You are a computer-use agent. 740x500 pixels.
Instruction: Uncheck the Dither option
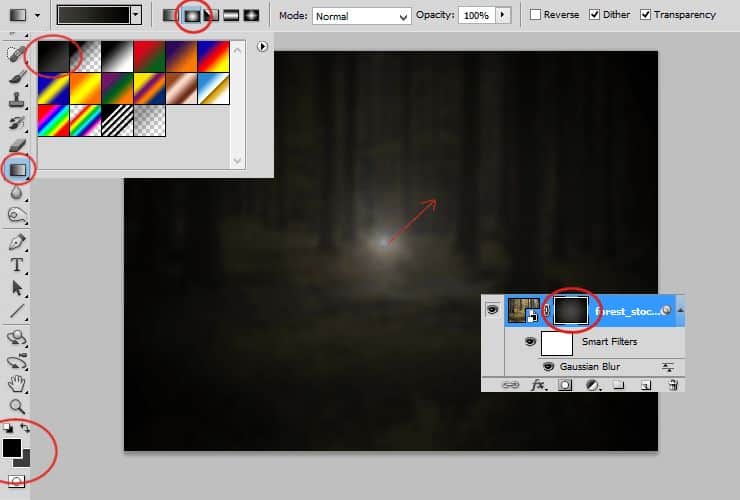pyautogui.click(x=595, y=15)
